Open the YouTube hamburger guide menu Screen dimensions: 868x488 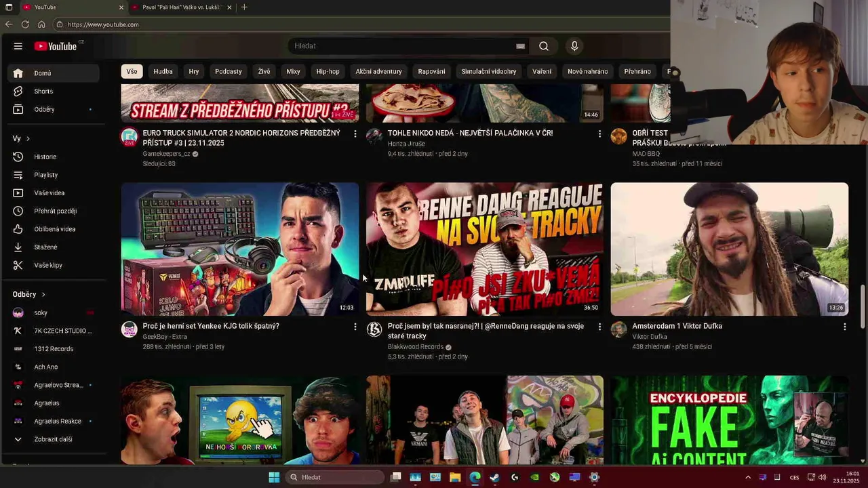(x=18, y=46)
